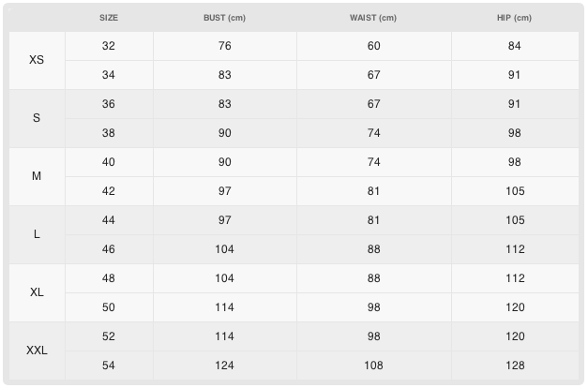Select the S size group label
The height and width of the screenshot is (388, 588).
click(37, 118)
